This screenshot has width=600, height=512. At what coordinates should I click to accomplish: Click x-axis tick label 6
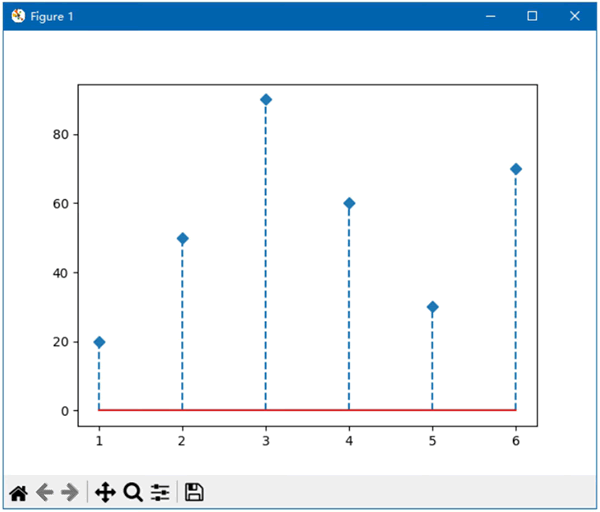pyautogui.click(x=516, y=441)
